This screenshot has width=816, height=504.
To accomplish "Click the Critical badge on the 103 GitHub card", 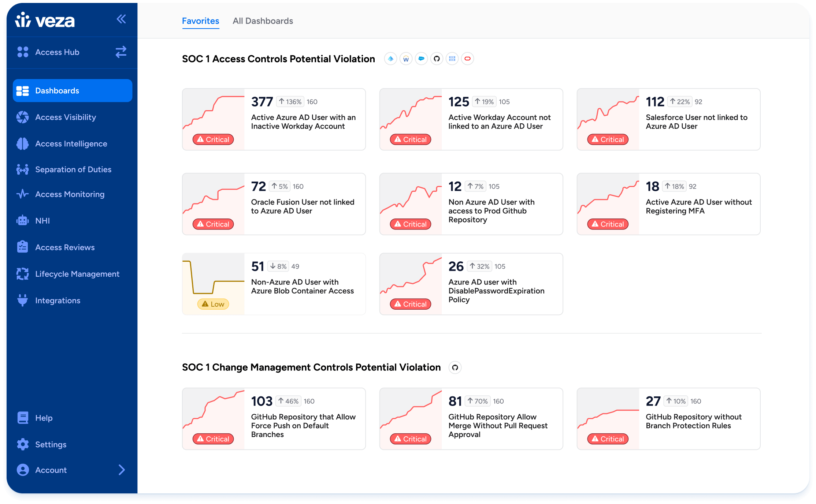I will (x=213, y=439).
